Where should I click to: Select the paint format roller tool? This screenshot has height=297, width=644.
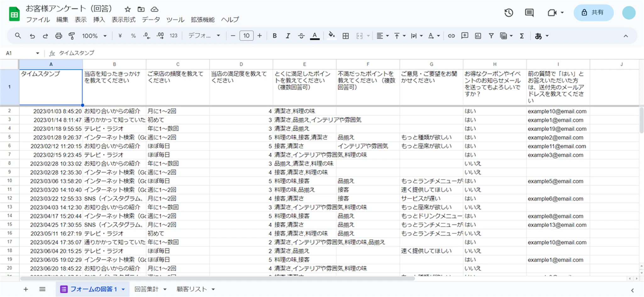[x=72, y=36]
